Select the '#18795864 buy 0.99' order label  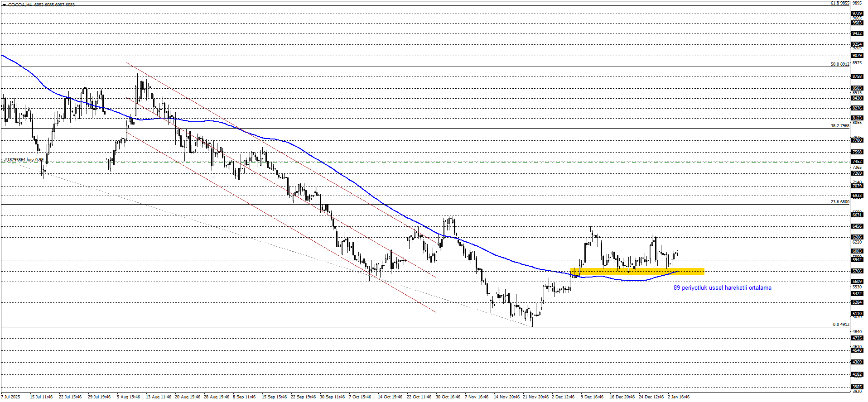tap(24, 160)
